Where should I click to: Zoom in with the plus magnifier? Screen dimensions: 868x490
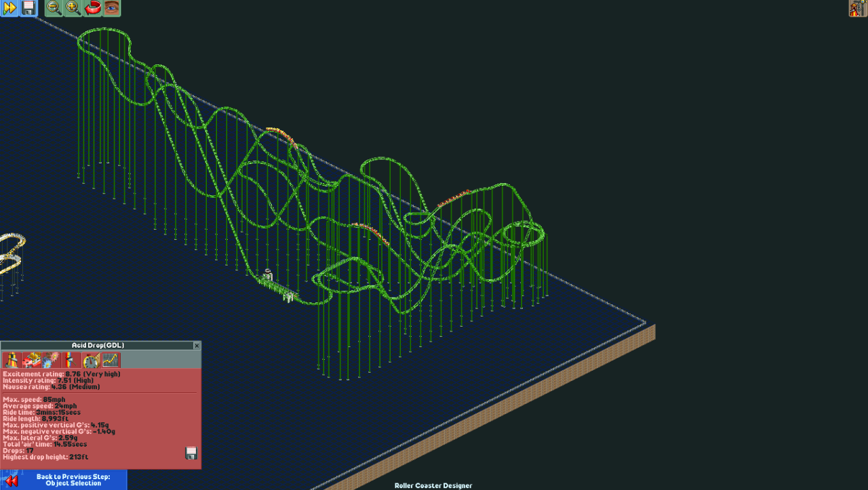coord(73,8)
